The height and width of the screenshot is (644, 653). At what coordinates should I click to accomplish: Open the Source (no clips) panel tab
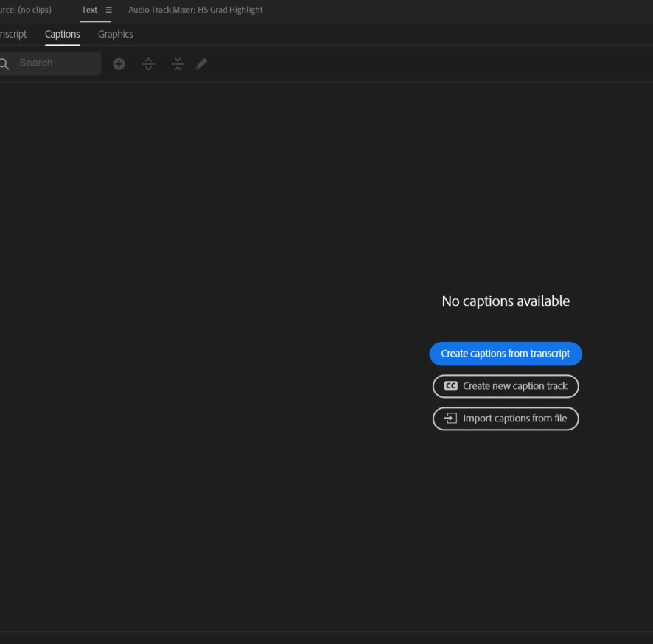(x=26, y=10)
